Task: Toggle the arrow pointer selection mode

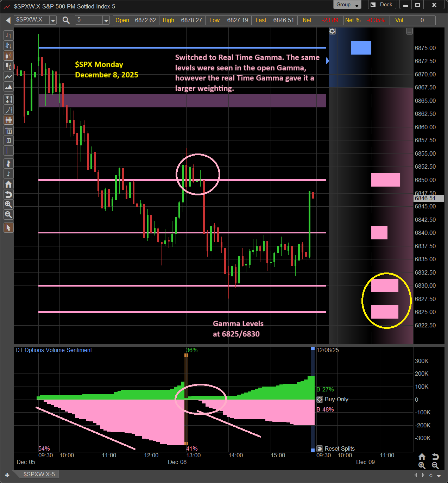Action: coord(8,228)
